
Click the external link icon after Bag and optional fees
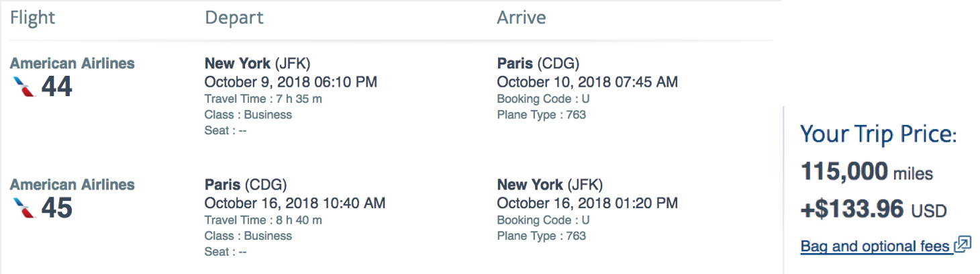pyautogui.click(x=963, y=244)
